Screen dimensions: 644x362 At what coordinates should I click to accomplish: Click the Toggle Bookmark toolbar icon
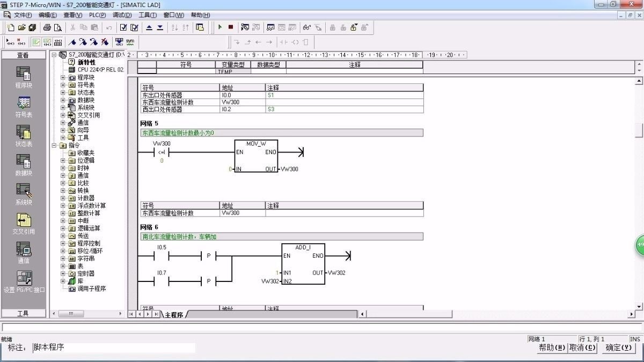[72, 42]
